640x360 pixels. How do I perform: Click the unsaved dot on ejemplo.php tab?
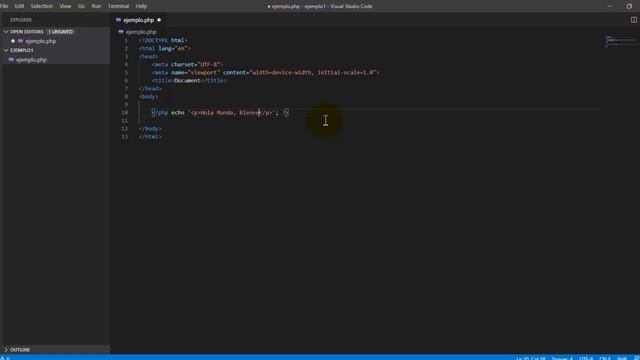(159, 20)
